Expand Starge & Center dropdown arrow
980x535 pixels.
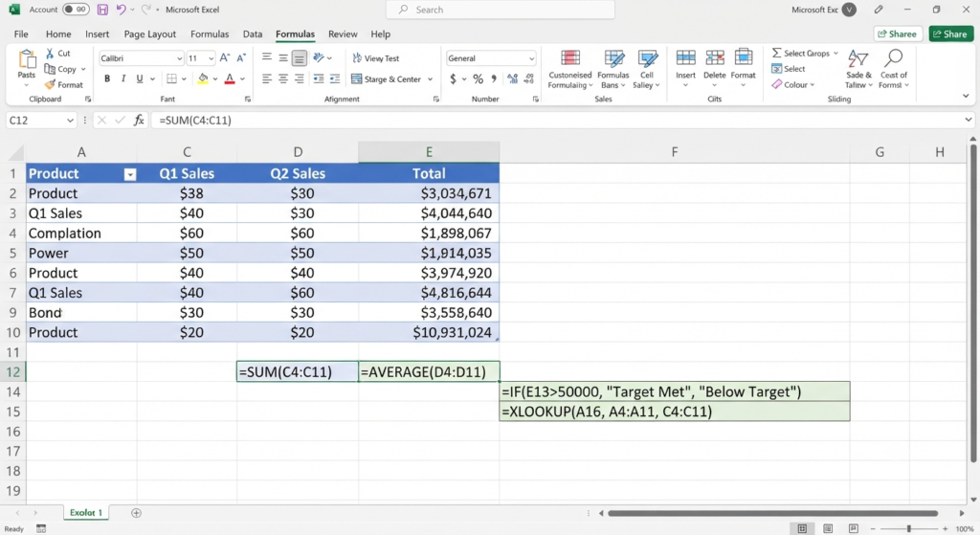(430, 79)
